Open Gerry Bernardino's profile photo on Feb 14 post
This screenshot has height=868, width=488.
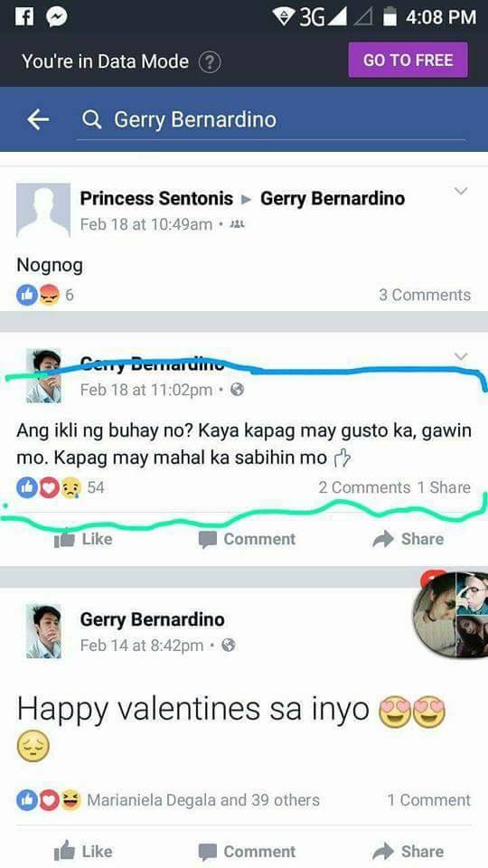pyautogui.click(x=43, y=632)
